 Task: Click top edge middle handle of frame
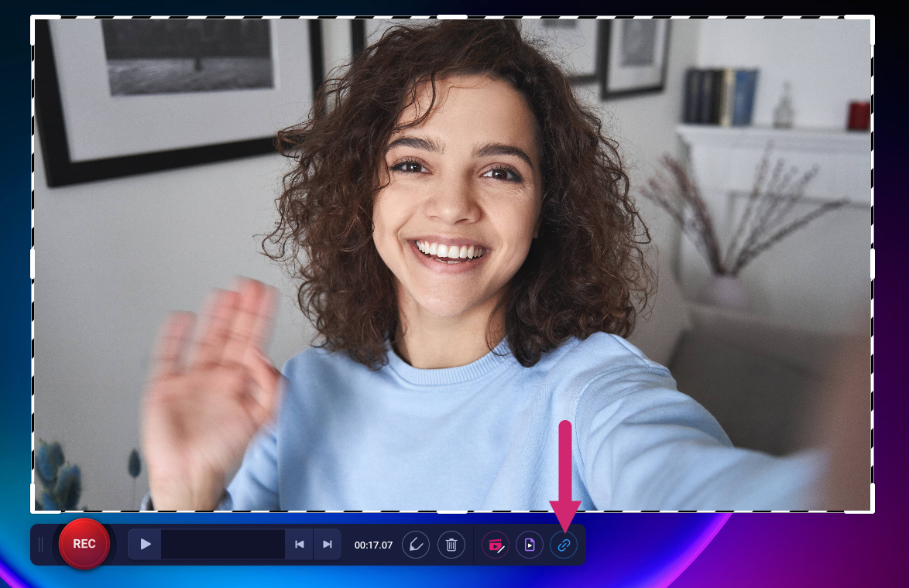pyautogui.click(x=452, y=17)
